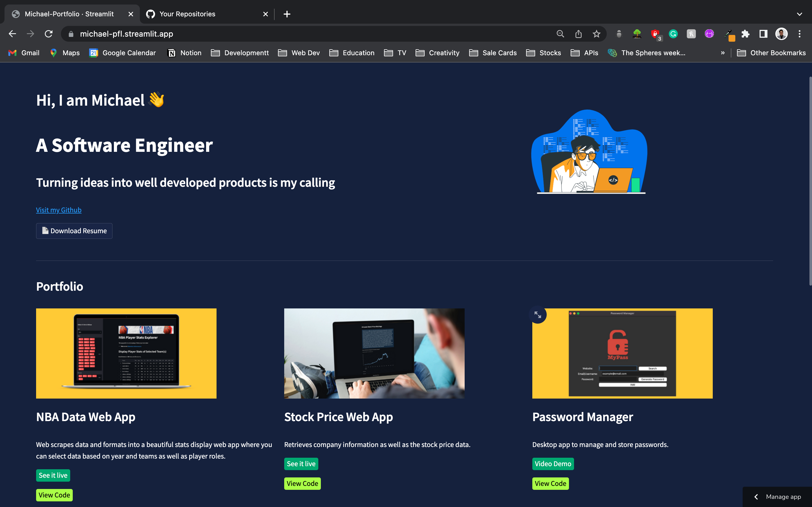This screenshot has width=812, height=507.
Task: Expand the hidden bookmarks overflow chevron
Action: tap(723, 53)
